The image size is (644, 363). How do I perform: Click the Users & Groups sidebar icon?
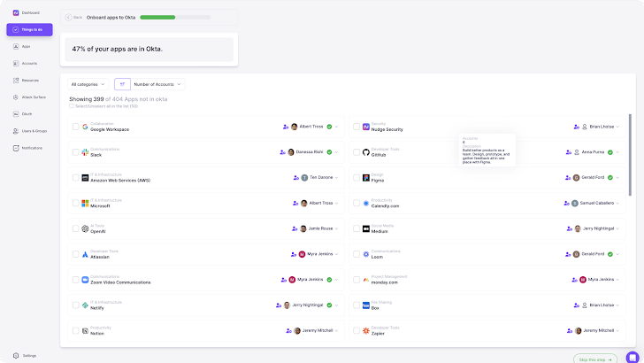pyautogui.click(x=15, y=130)
